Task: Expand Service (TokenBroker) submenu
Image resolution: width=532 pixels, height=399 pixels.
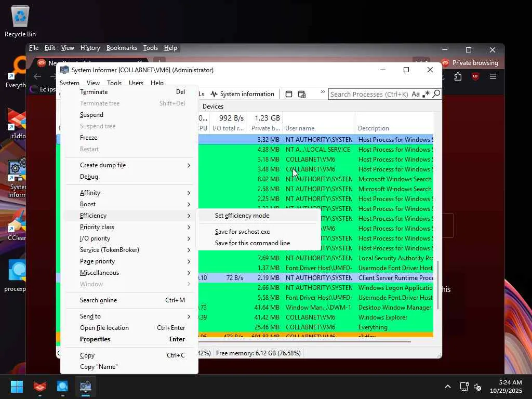Action: point(129,250)
